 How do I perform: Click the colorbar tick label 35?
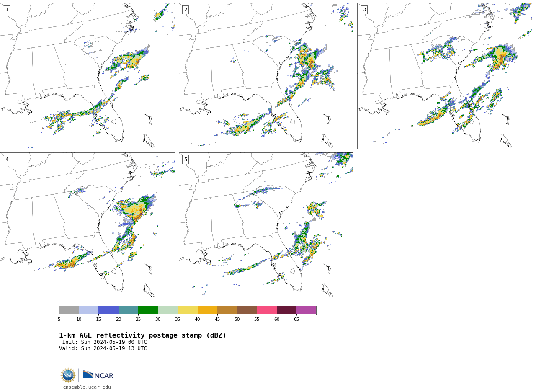click(x=178, y=320)
